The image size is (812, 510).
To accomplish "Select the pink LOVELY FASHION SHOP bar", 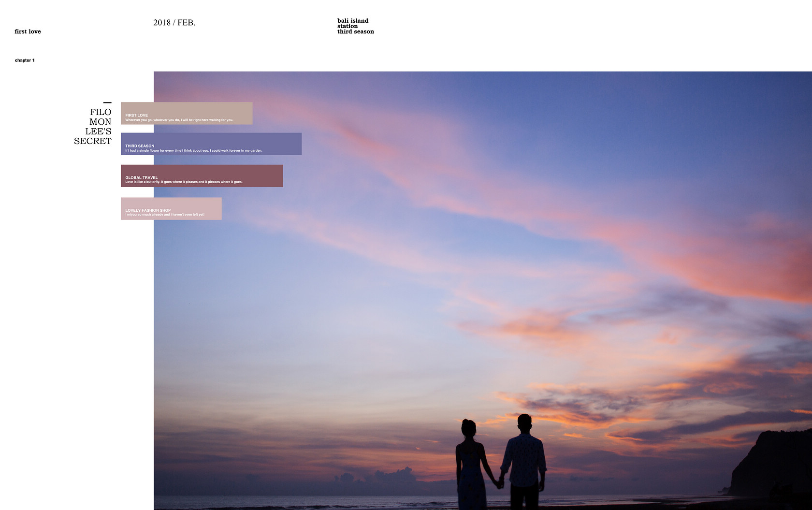I will (171, 208).
